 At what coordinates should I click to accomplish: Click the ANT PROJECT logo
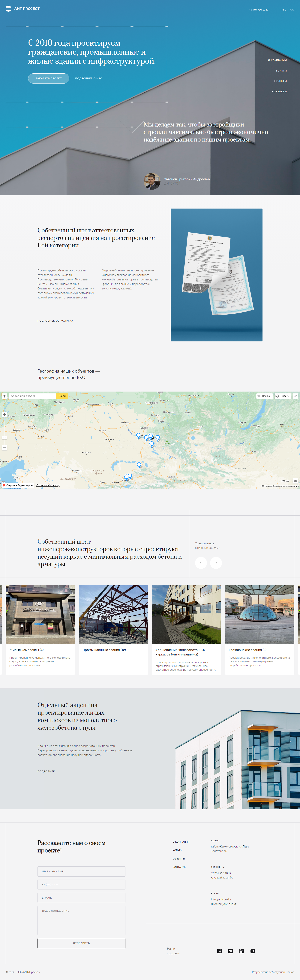pyautogui.click(x=22, y=9)
